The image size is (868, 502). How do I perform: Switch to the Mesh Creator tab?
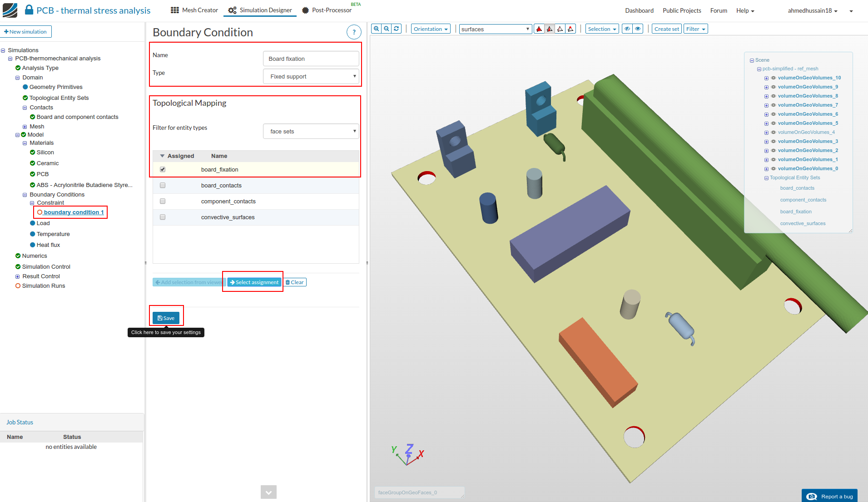coord(194,10)
